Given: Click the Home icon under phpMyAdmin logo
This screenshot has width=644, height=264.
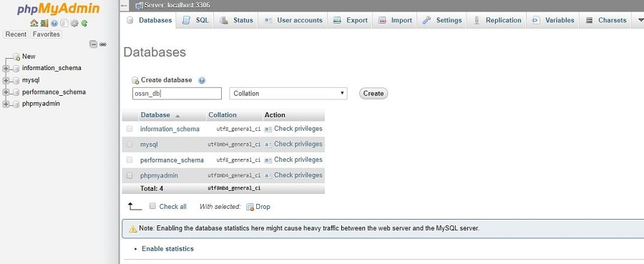Looking at the screenshot, I should click(34, 24).
